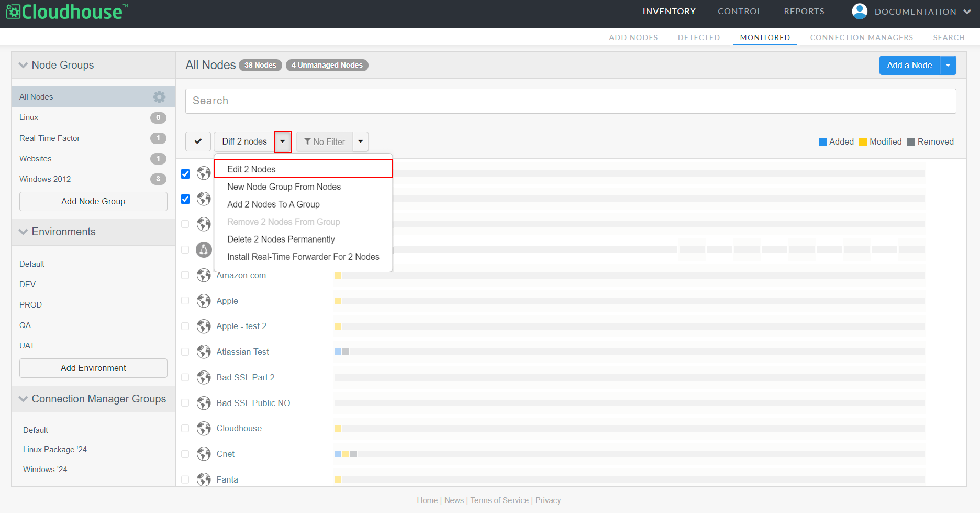Select Edit 2 Nodes menu option
Viewport: 980px width, 513px height.
[x=303, y=169]
